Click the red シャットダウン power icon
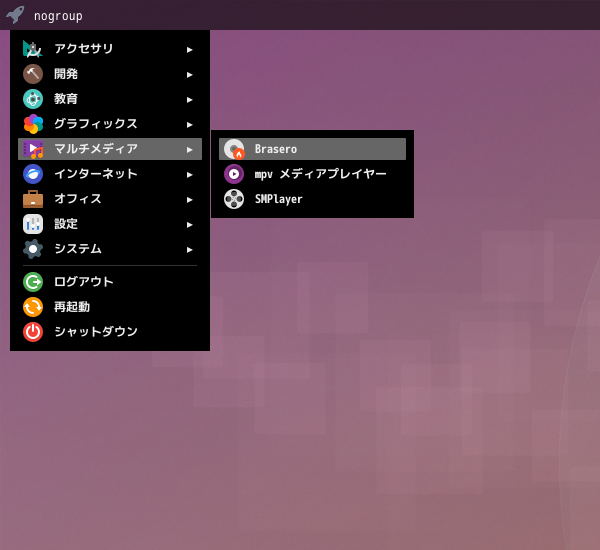 [33, 332]
